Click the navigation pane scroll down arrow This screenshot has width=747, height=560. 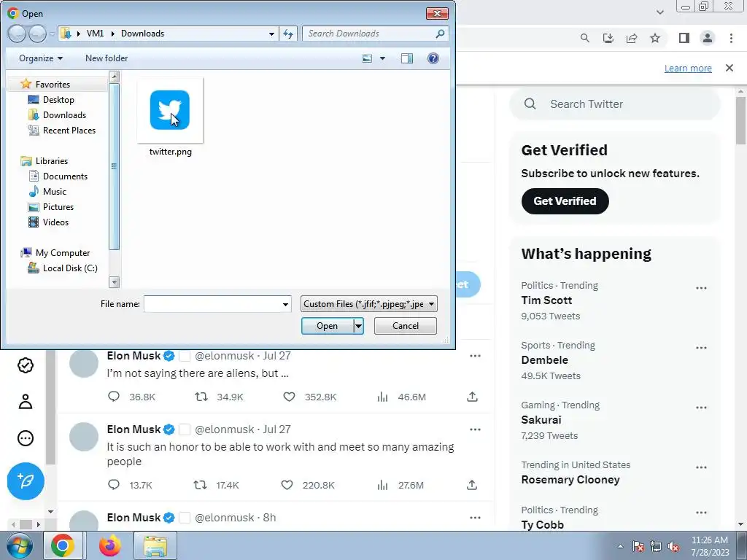pyautogui.click(x=114, y=282)
